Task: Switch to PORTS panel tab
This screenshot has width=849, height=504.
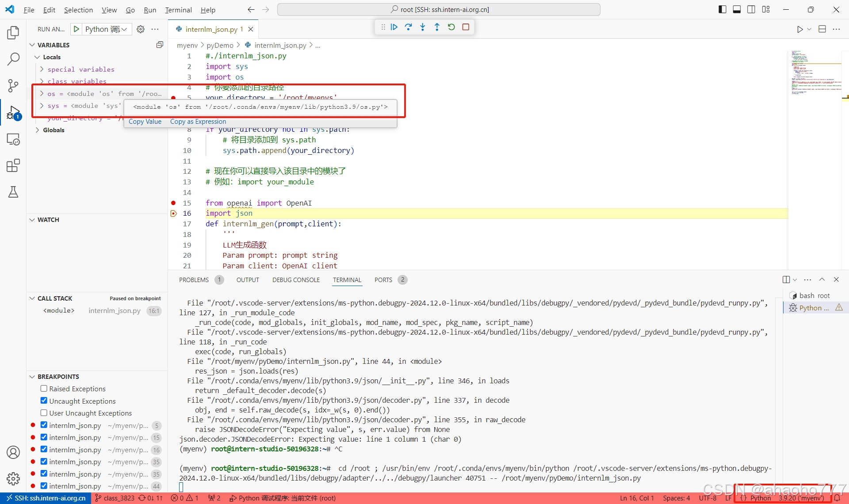Action: point(383,280)
